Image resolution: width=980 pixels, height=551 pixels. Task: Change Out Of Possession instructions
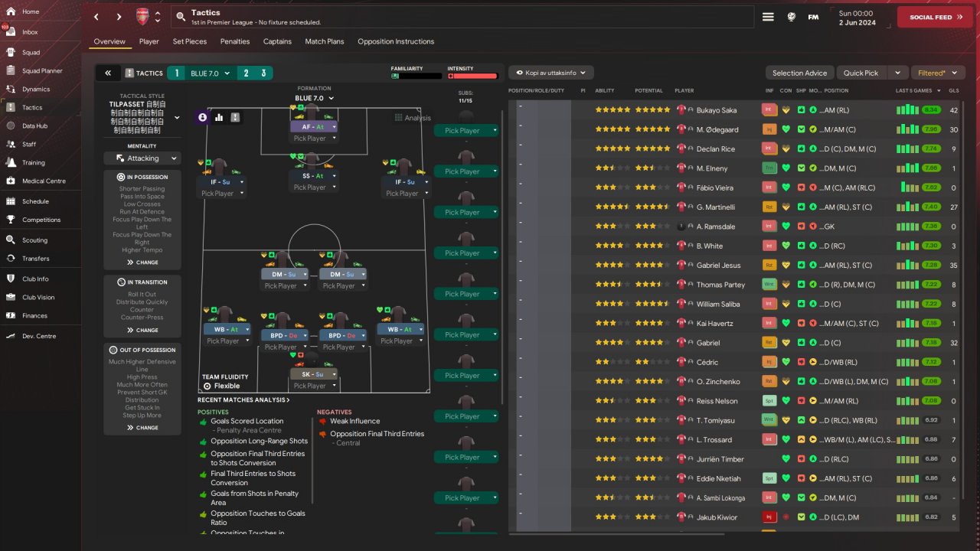pos(142,428)
